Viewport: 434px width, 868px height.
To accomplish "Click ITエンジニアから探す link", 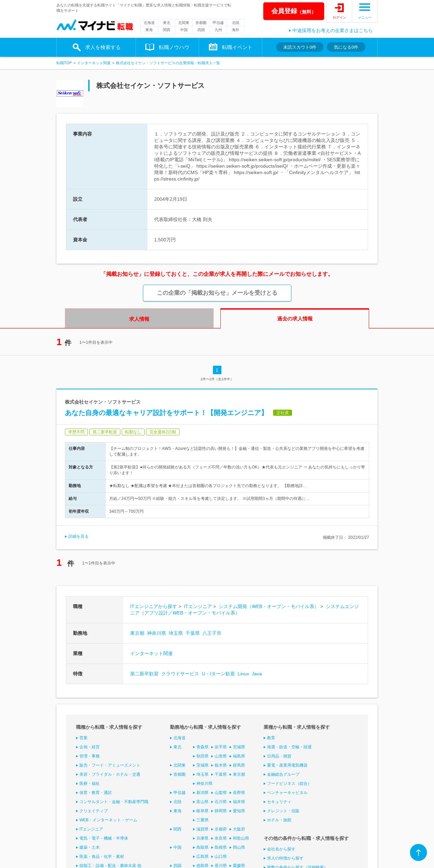I will [153, 606].
